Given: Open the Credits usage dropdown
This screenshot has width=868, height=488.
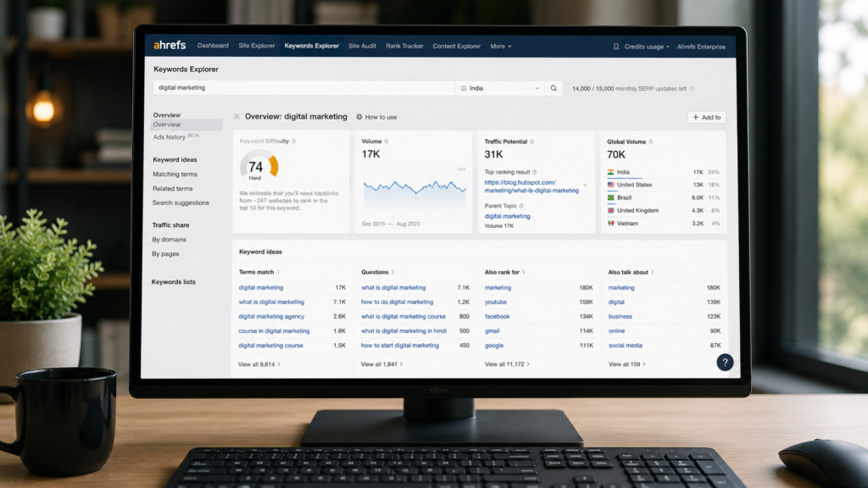Looking at the screenshot, I should pos(647,47).
